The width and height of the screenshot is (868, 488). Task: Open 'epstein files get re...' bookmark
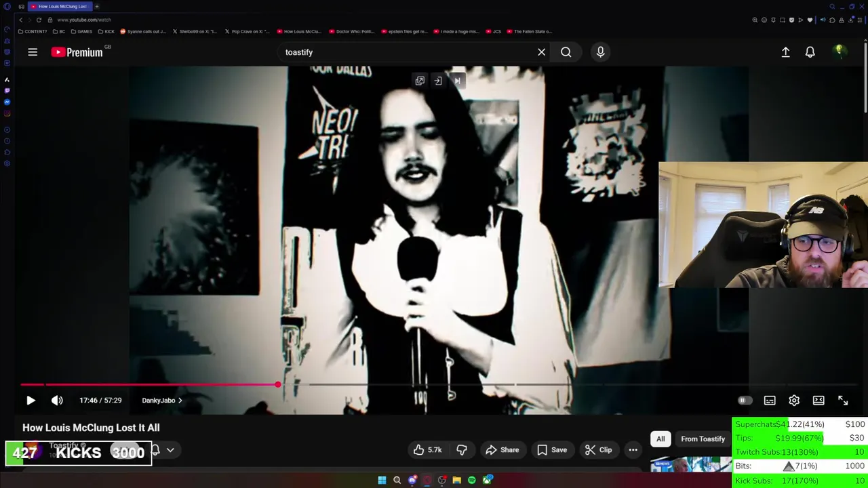pyautogui.click(x=405, y=31)
